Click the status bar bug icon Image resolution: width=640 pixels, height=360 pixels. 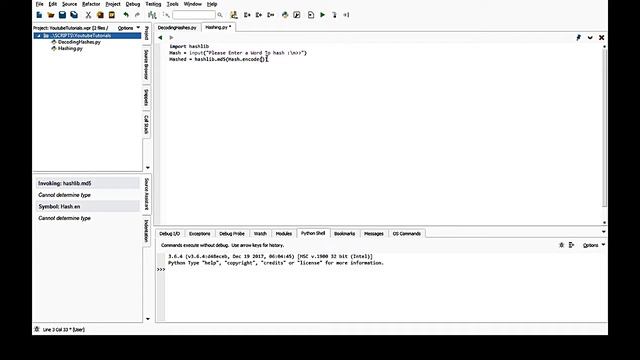click(x=37, y=329)
